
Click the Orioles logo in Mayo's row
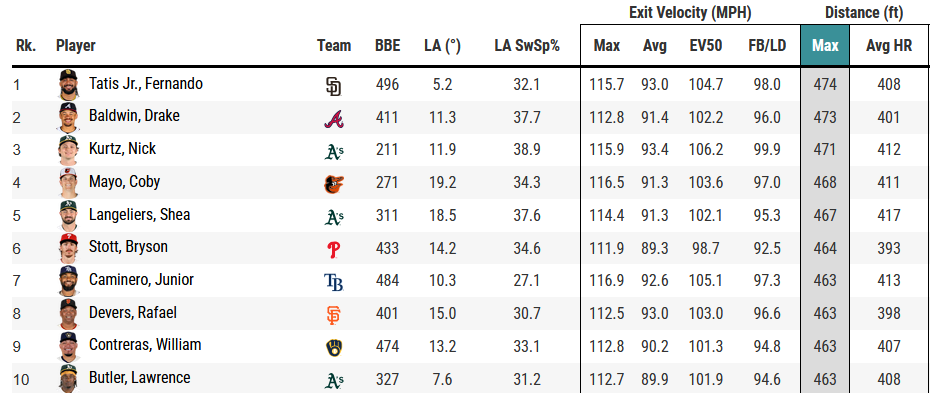coord(334,184)
